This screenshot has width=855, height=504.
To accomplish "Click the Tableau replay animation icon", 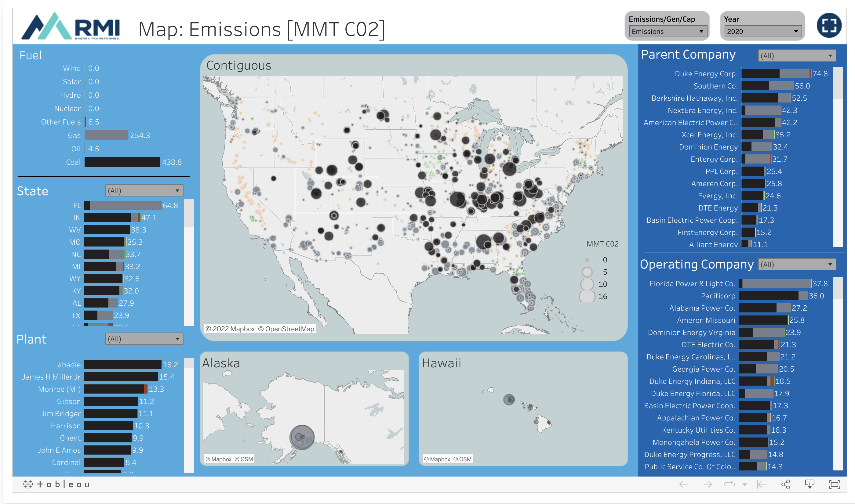I will pos(729,484).
